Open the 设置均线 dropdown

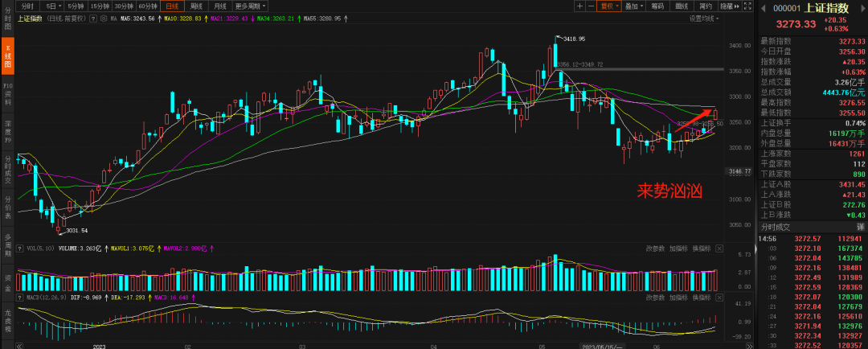coord(704,18)
